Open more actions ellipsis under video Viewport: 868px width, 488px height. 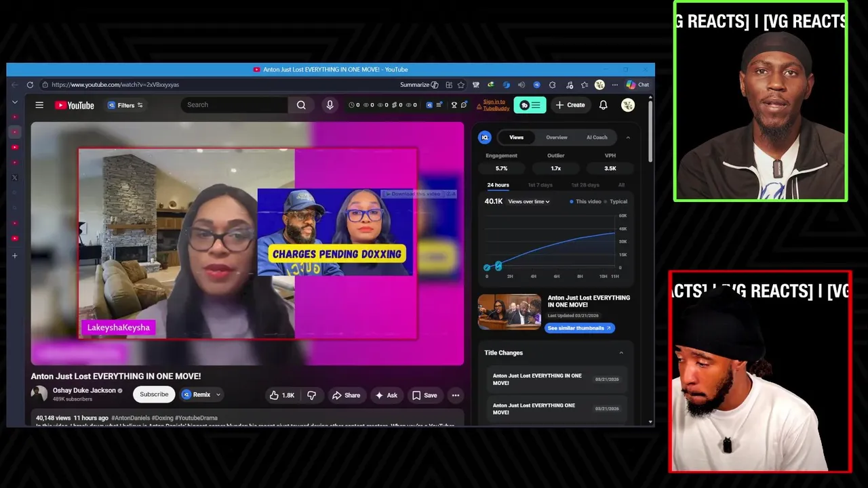[456, 395]
